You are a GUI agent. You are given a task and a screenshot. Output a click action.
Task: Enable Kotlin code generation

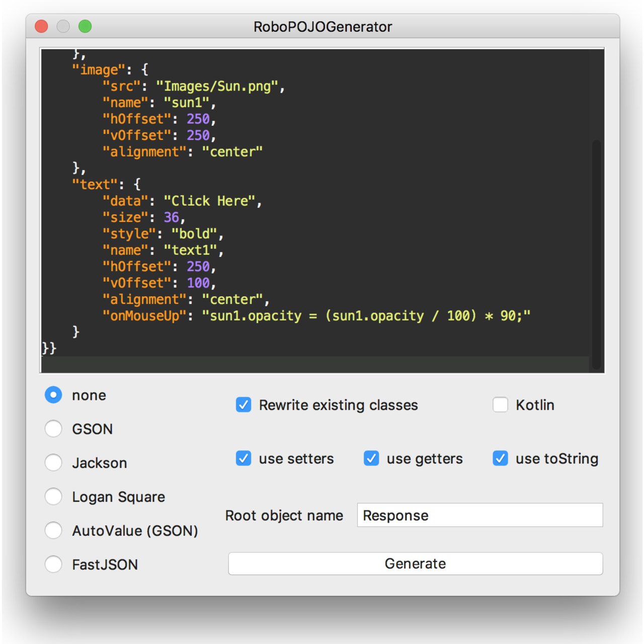[500, 405]
